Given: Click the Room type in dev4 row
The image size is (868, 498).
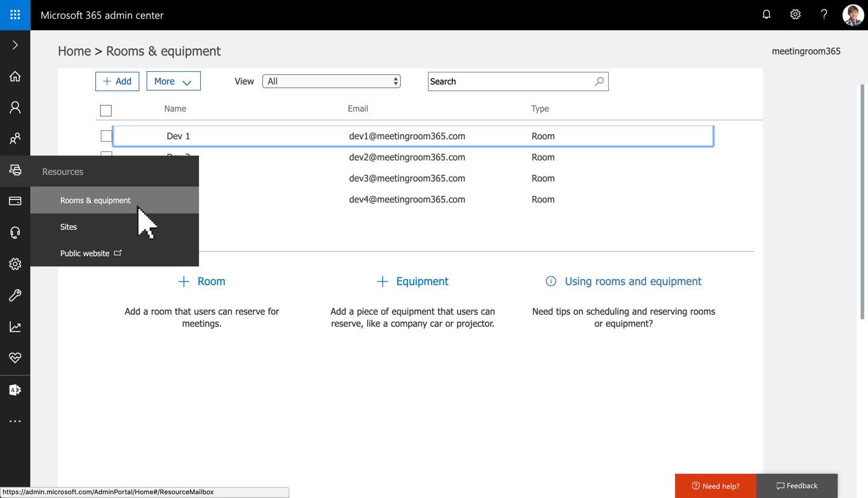Looking at the screenshot, I should (543, 200).
